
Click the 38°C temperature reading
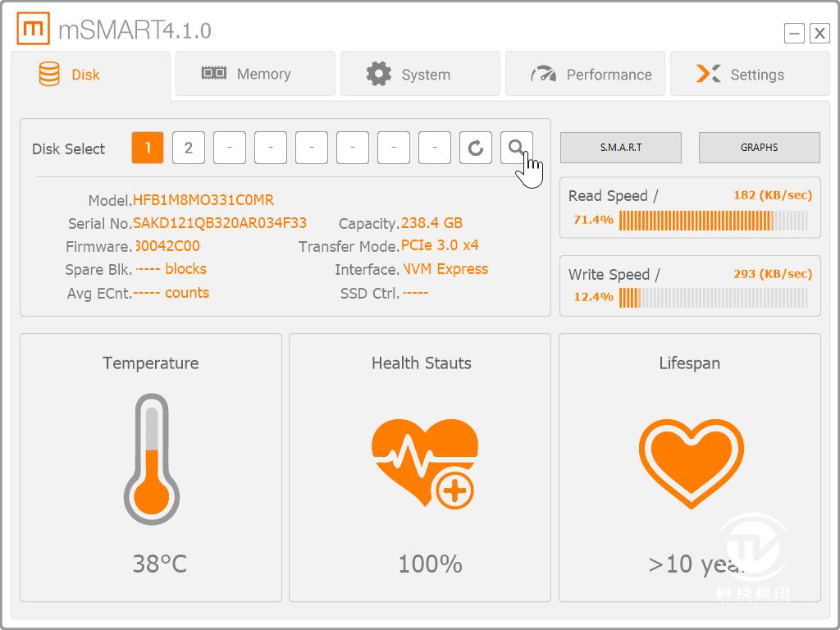point(160,564)
